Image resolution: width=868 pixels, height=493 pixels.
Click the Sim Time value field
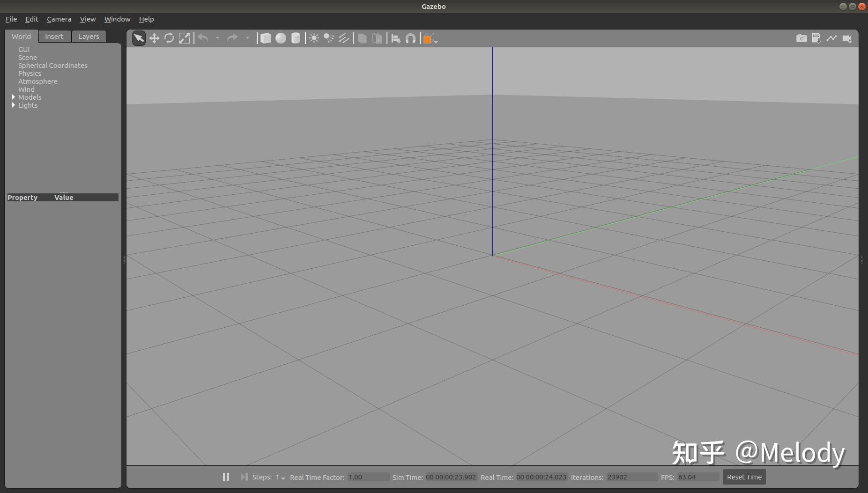451,477
